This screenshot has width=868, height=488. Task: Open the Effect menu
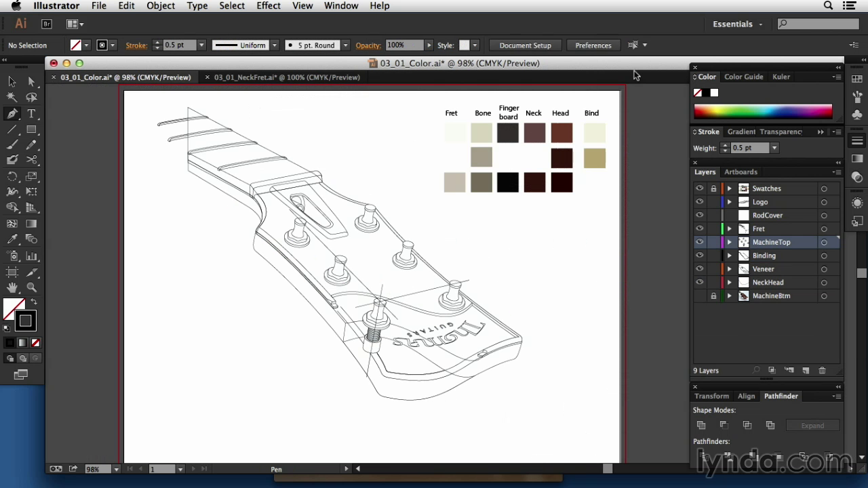269,5
